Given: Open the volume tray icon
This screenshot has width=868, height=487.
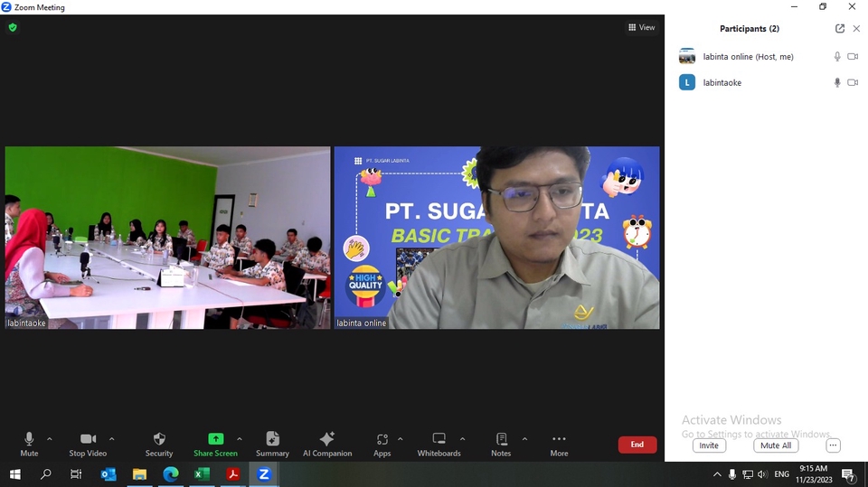Looking at the screenshot, I should (762, 474).
